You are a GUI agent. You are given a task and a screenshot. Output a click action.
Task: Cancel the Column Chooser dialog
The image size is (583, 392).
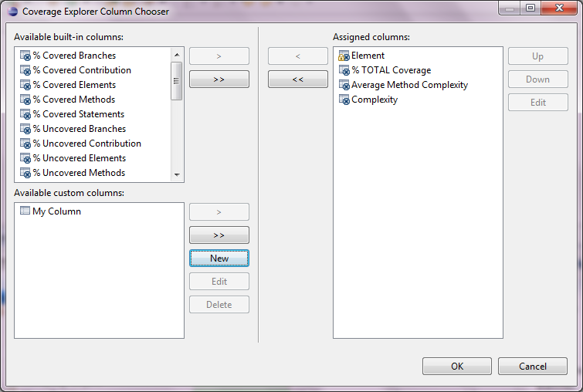(x=533, y=367)
